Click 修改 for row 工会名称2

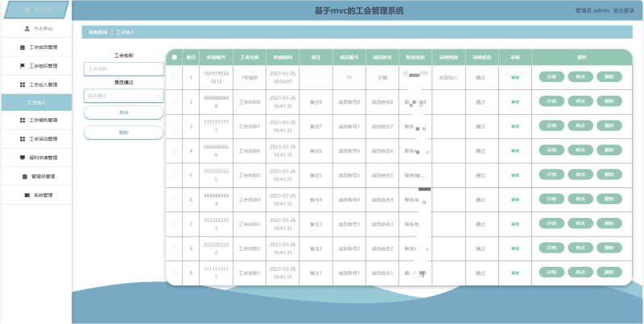pyautogui.click(x=580, y=248)
